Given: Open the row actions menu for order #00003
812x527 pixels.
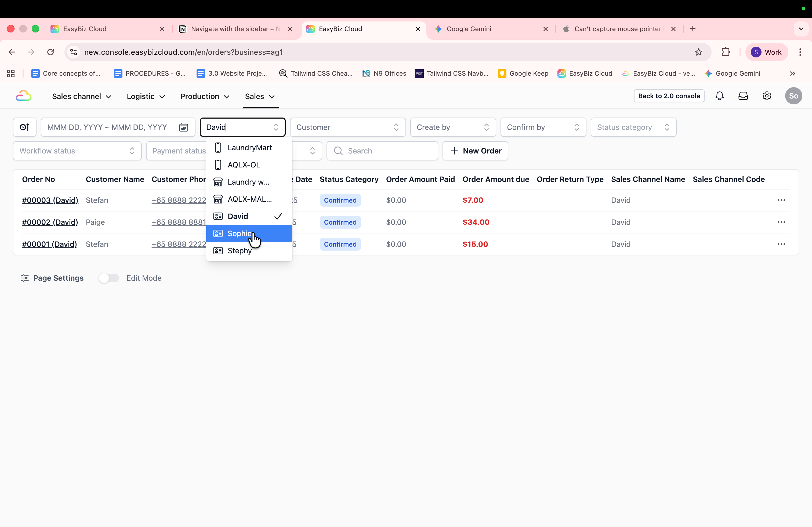Looking at the screenshot, I should point(781,200).
